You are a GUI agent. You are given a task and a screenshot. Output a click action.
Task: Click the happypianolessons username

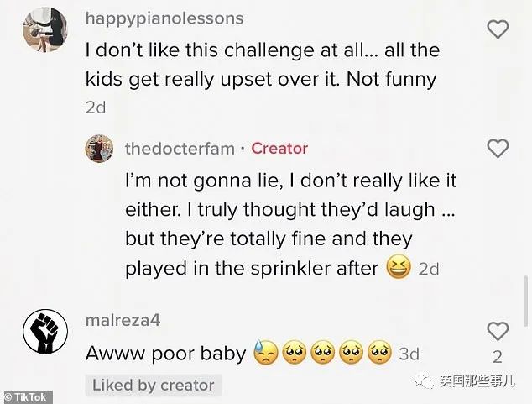[164, 18]
